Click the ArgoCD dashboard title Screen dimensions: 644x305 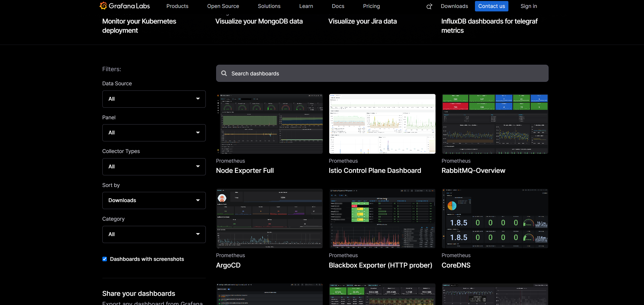(x=228, y=265)
